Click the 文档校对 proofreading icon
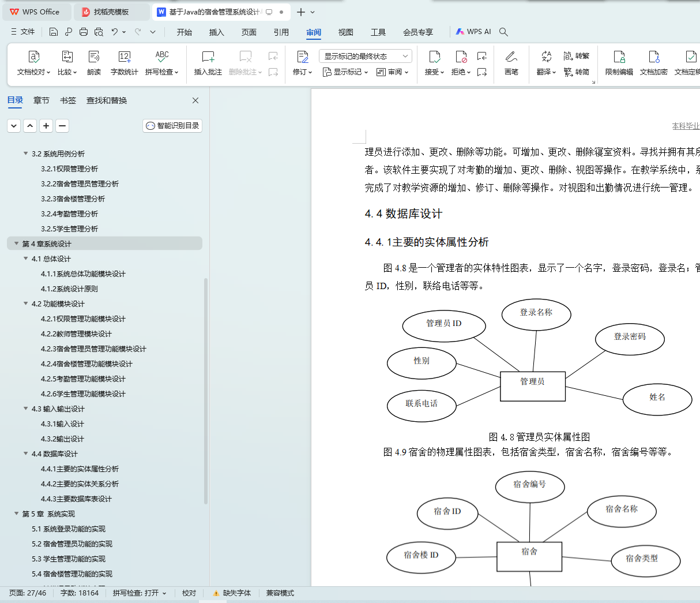 34,57
